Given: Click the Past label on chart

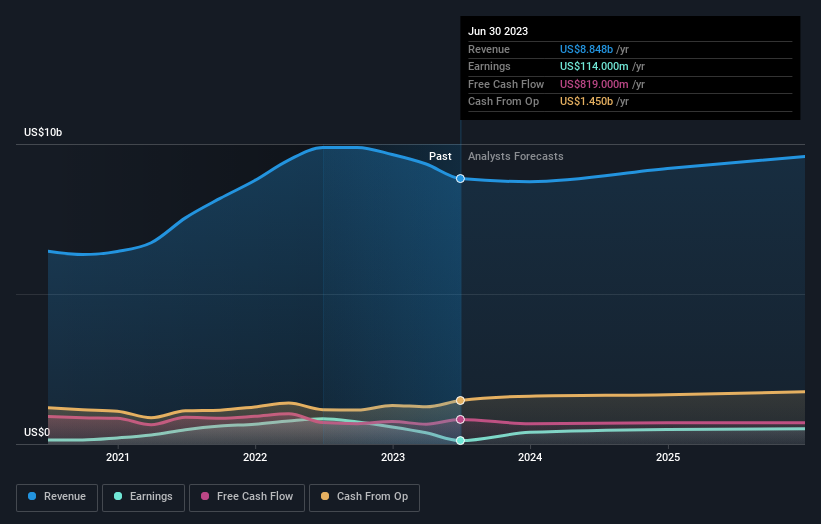Looking at the screenshot, I should click(x=440, y=156).
